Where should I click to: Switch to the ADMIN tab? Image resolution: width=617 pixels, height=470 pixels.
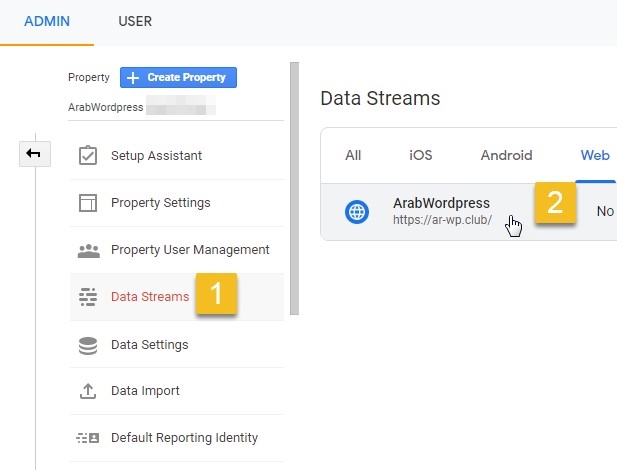pyautogui.click(x=47, y=21)
